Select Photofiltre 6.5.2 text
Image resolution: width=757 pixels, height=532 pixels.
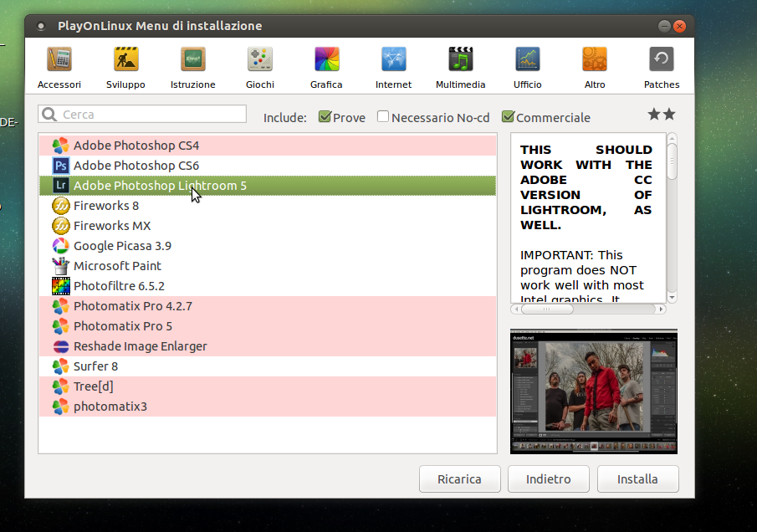point(120,286)
